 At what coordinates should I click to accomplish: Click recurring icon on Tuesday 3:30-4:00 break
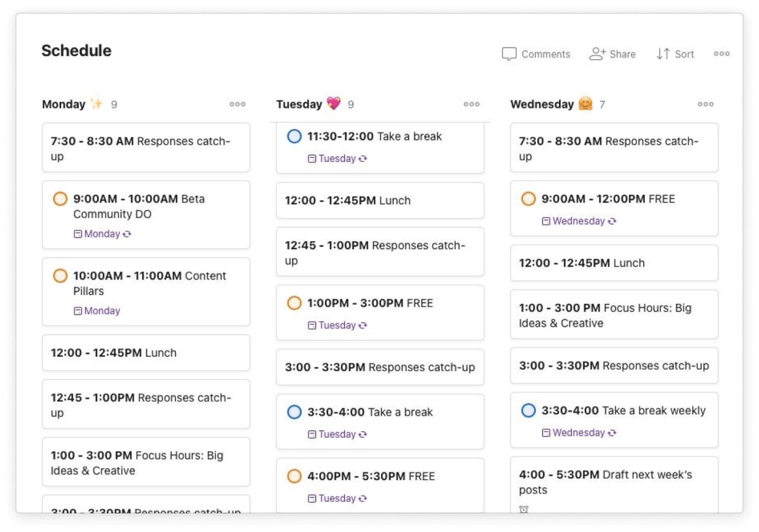pyautogui.click(x=363, y=435)
